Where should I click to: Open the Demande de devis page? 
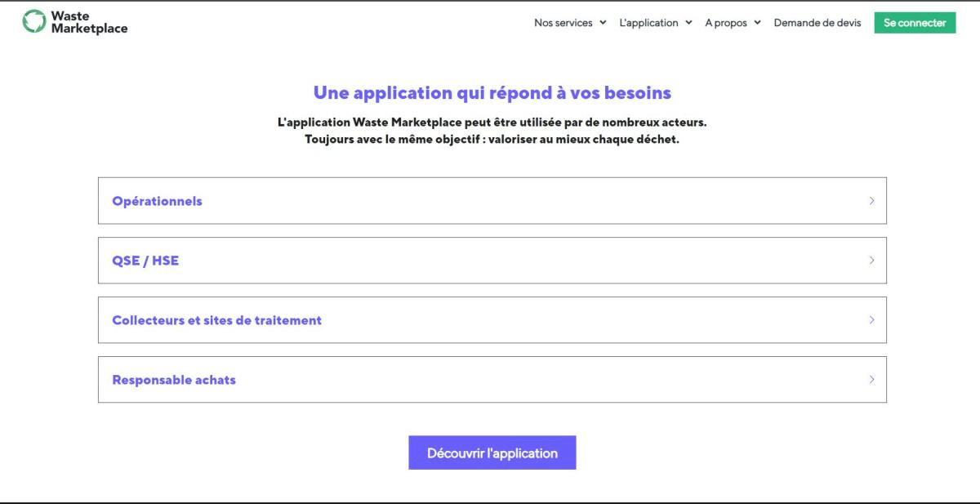[817, 23]
